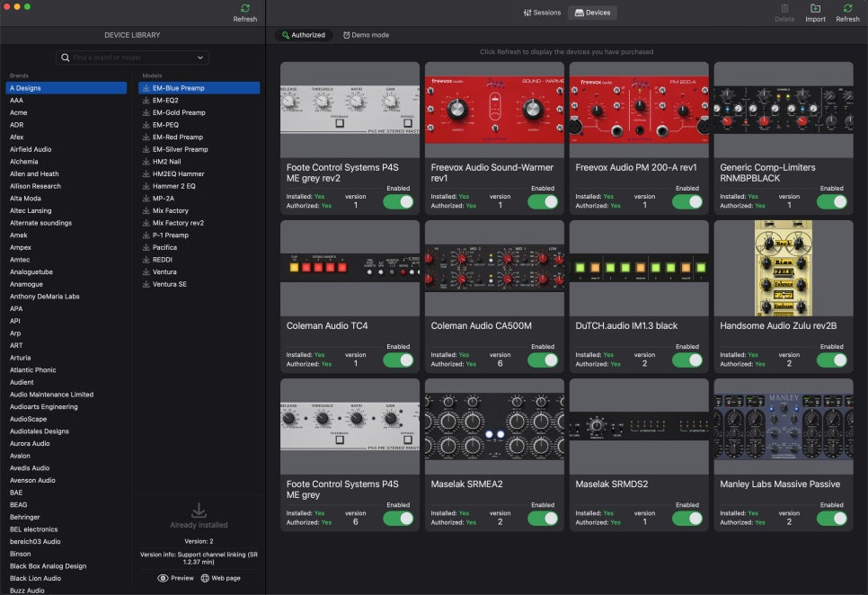This screenshot has height=595, width=868.
Task: Open the Maselak SRMEA2 device thumbnail
Action: click(x=494, y=427)
